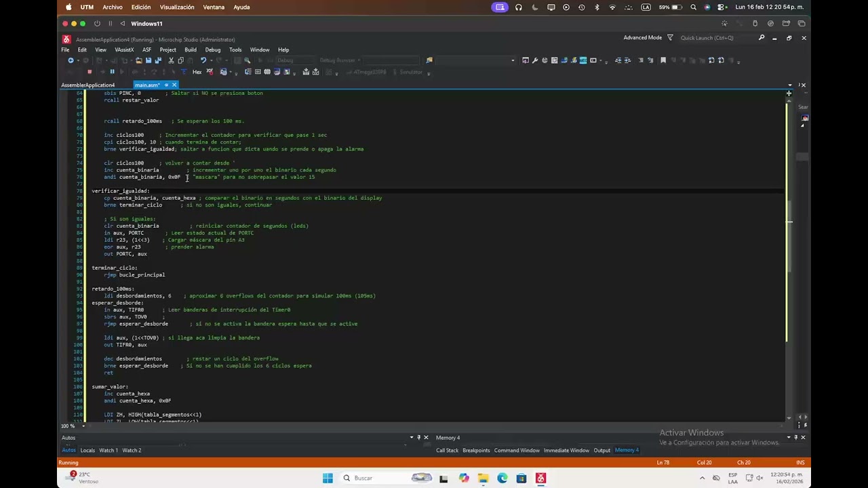This screenshot has width=868, height=488.
Task: Click the Edge browser icon in Windows taskbar
Action: pyautogui.click(x=502, y=478)
